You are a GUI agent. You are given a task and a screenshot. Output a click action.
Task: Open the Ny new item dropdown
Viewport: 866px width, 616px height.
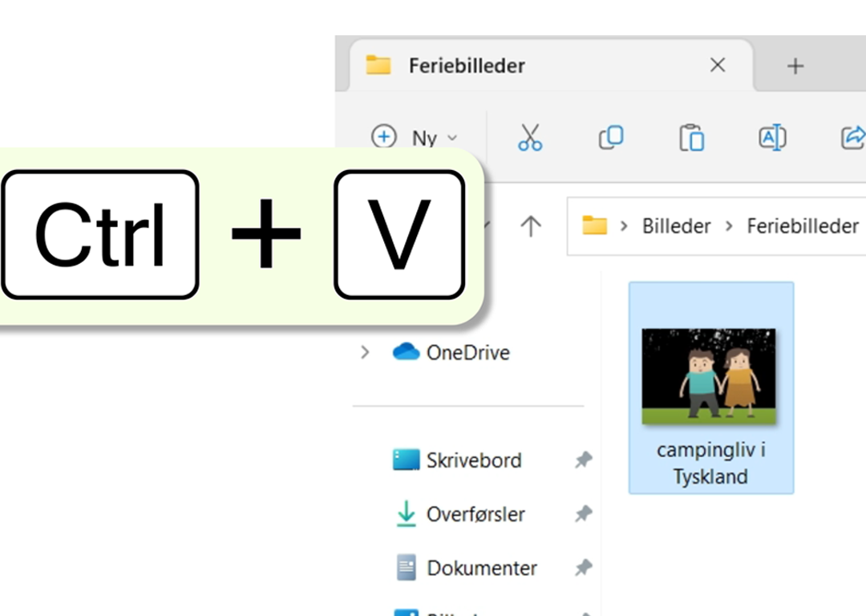(415, 137)
